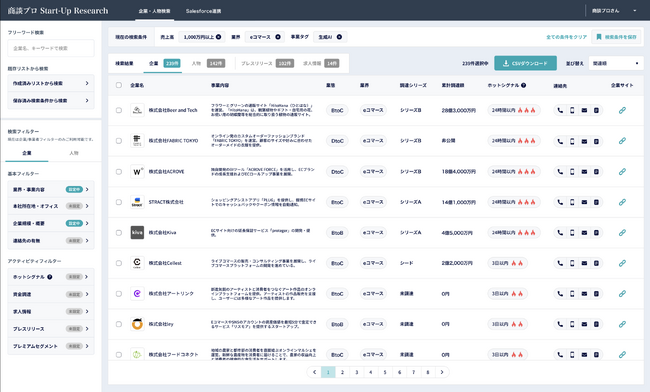Select checkbox for 株式会社ley
The height and width of the screenshot is (392, 650).
[119, 324]
